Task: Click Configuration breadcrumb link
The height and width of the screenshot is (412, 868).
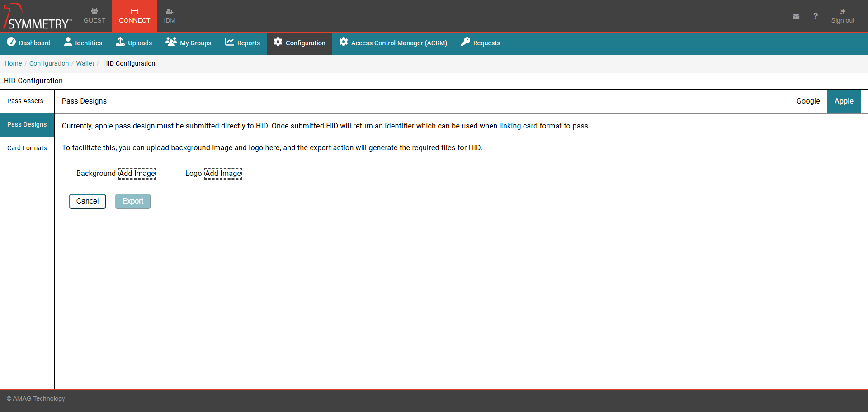Action: (x=49, y=64)
